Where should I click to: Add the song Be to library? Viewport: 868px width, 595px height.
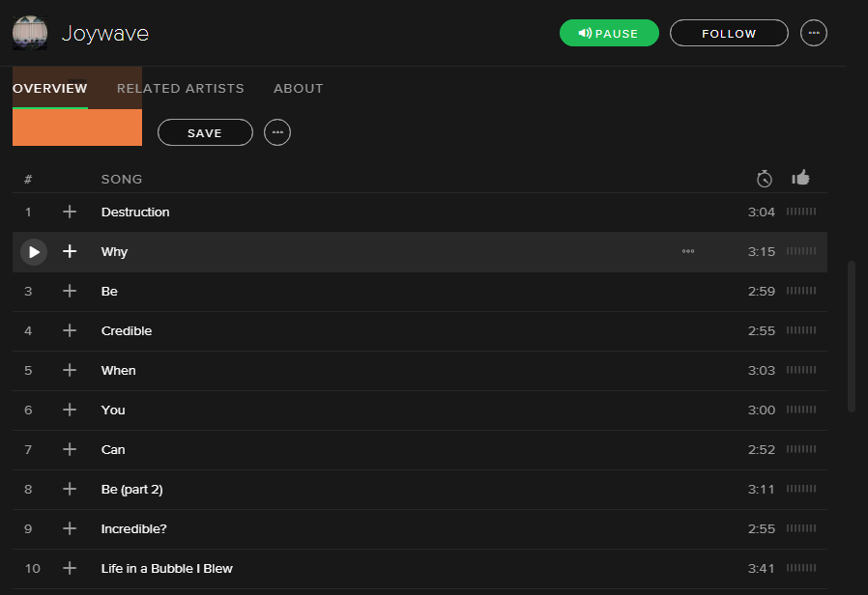tap(70, 291)
